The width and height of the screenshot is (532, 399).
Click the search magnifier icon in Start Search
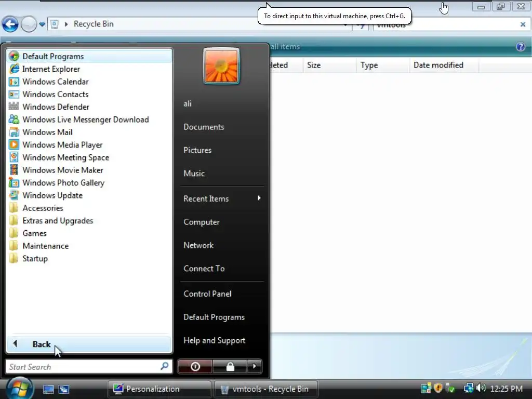[165, 366]
